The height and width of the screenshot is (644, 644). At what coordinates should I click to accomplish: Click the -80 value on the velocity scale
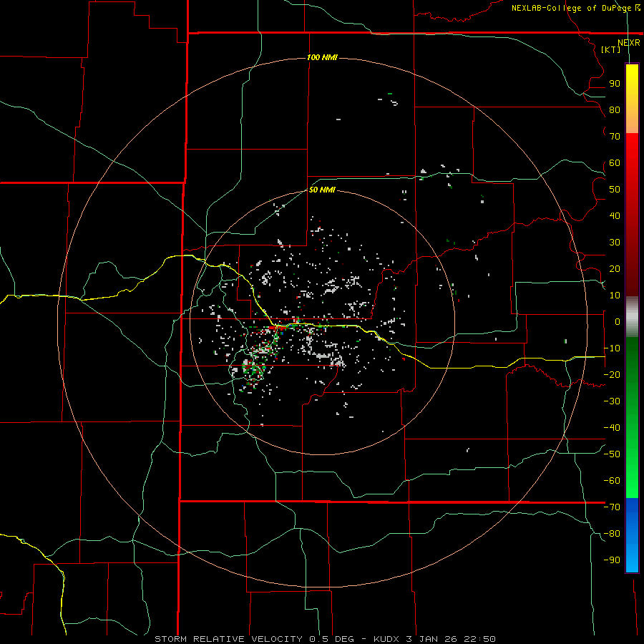pos(612,534)
